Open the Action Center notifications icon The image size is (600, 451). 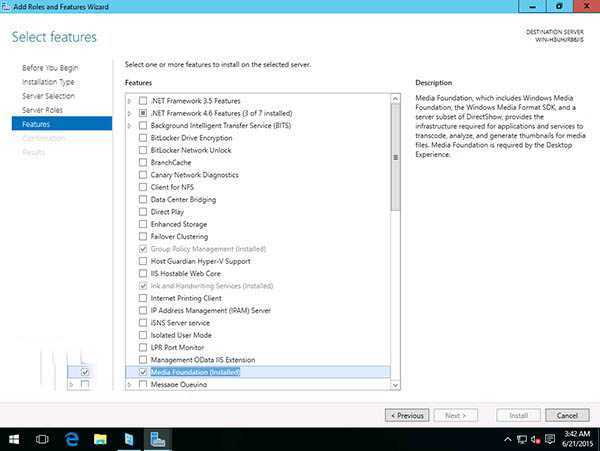click(x=550, y=439)
